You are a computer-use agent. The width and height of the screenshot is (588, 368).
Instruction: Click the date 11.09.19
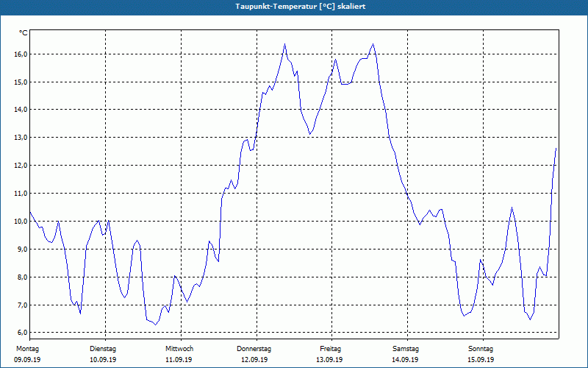click(x=179, y=360)
